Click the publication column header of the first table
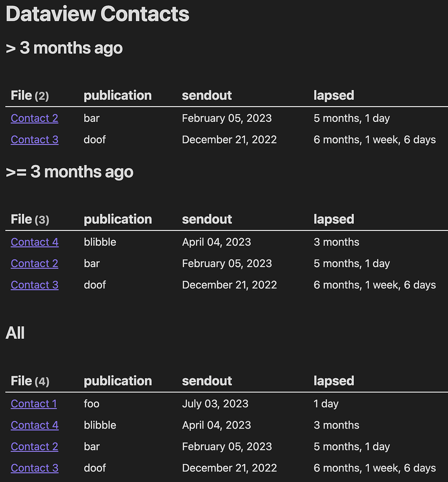 click(118, 95)
